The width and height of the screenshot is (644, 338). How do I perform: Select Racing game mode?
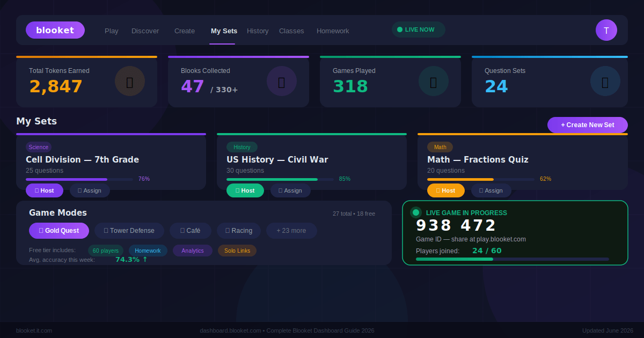coord(239,231)
